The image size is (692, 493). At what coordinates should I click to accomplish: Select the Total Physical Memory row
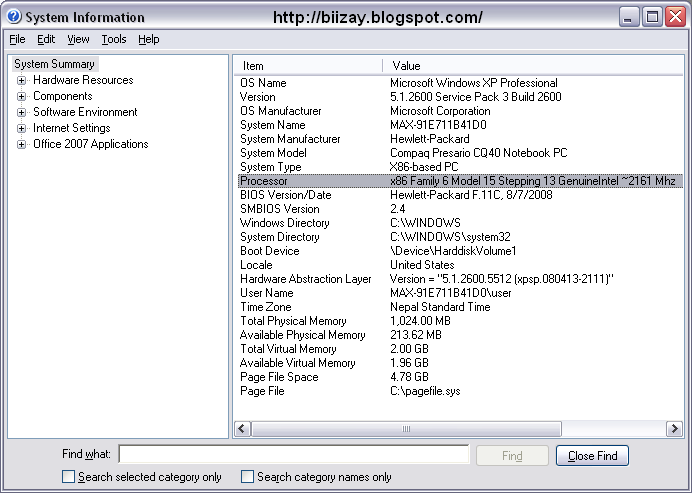pyautogui.click(x=459, y=321)
